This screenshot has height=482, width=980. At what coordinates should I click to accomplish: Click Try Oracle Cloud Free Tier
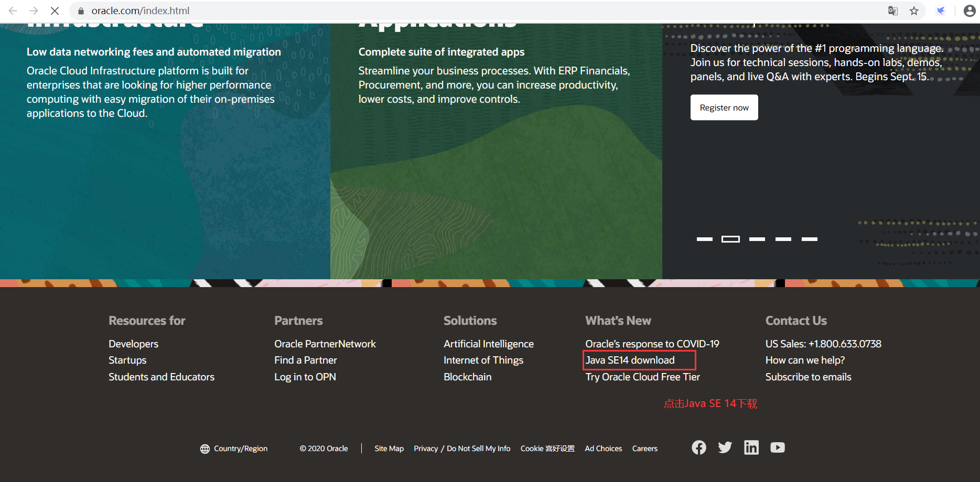coord(643,377)
